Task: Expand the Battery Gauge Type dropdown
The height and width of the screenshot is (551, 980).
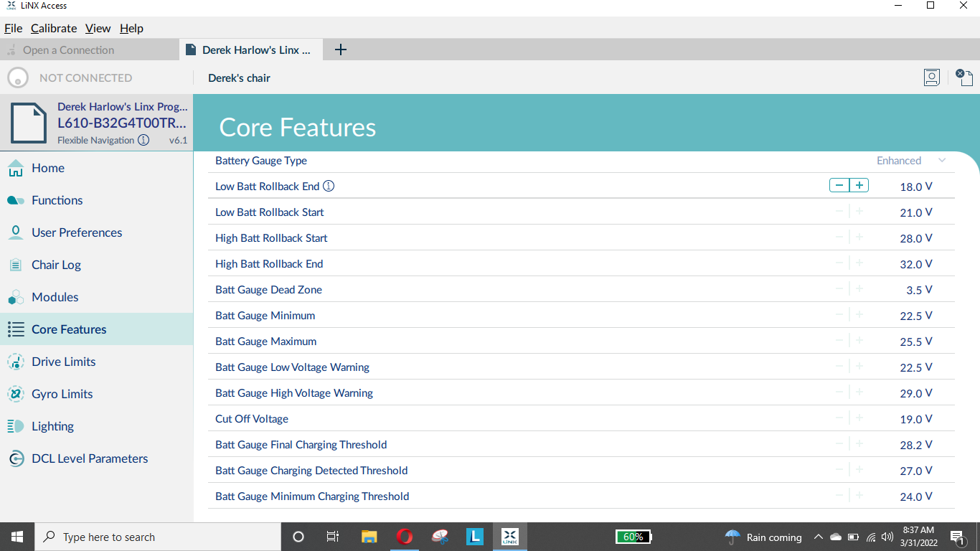Action: pyautogui.click(x=942, y=161)
